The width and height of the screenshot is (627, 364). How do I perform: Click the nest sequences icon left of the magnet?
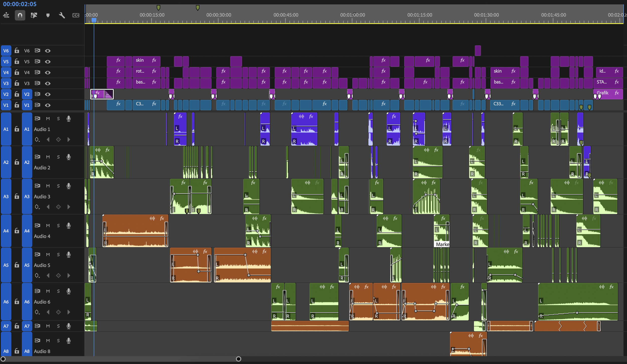[x=6, y=15]
